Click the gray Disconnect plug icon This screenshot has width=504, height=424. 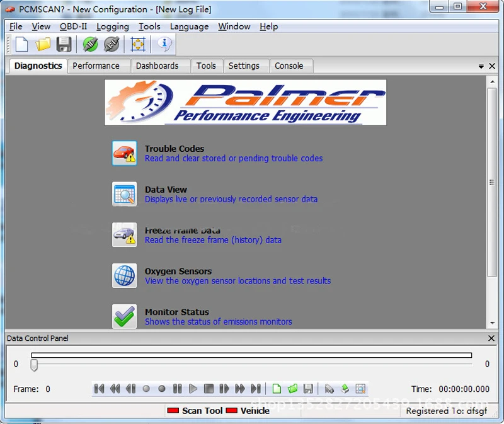click(x=112, y=44)
